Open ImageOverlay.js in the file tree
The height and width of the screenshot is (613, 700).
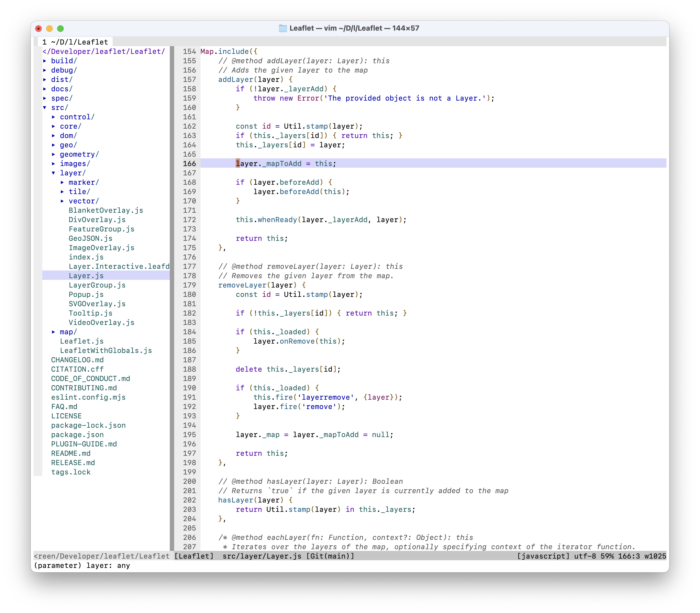(x=102, y=248)
